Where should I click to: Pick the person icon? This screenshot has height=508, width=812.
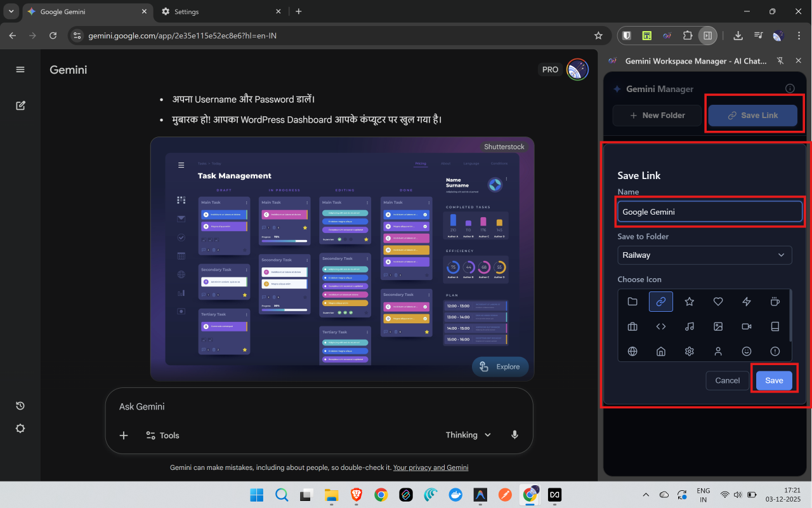click(x=718, y=351)
